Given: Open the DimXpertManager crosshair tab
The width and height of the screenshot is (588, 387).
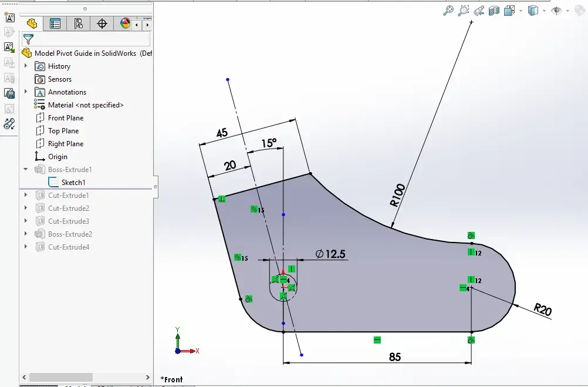Looking at the screenshot, I should tap(102, 24).
